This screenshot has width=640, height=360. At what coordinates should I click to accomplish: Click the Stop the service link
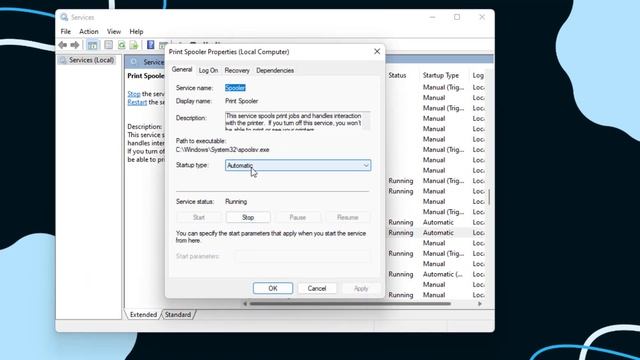pos(134,94)
